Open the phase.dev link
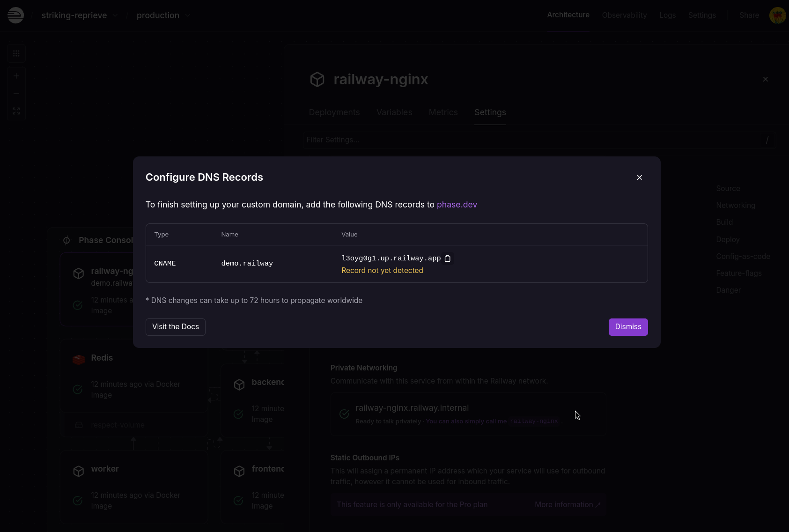The image size is (789, 532). 457,205
